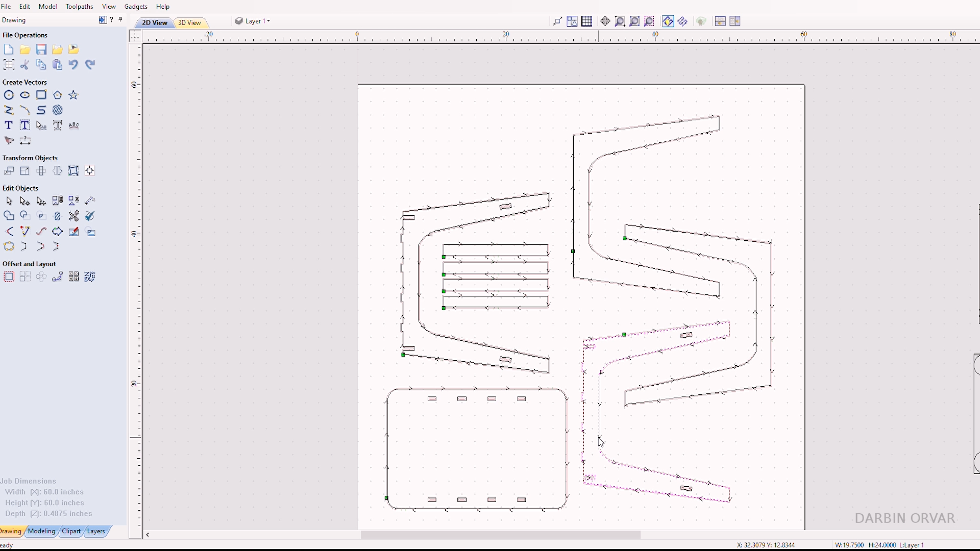Undo the last action
The image size is (980, 551).
tap(73, 65)
